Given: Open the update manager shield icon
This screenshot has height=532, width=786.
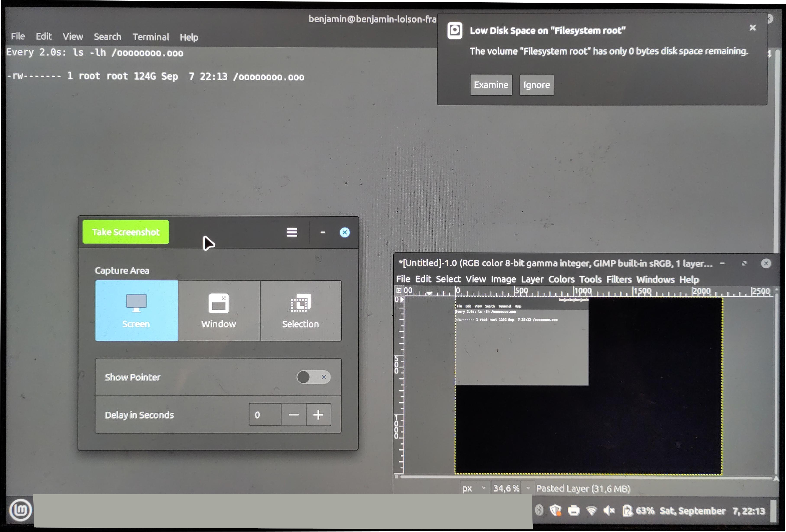Looking at the screenshot, I should pos(555,510).
